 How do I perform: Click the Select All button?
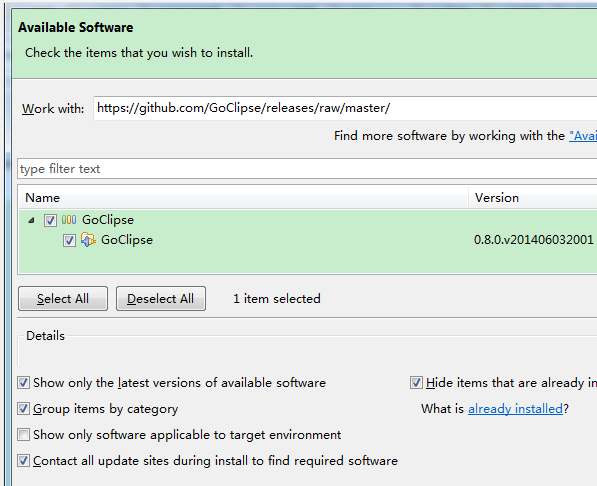point(63,299)
